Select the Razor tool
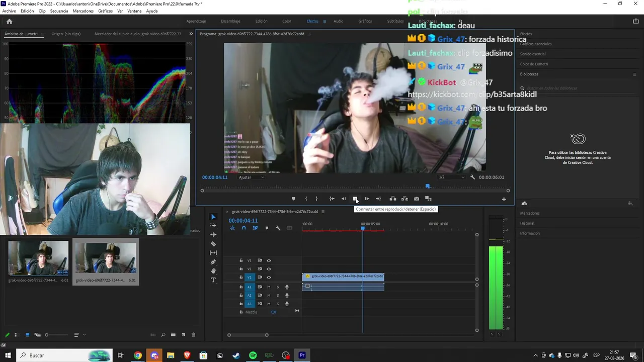The image size is (644, 362). [x=213, y=244]
